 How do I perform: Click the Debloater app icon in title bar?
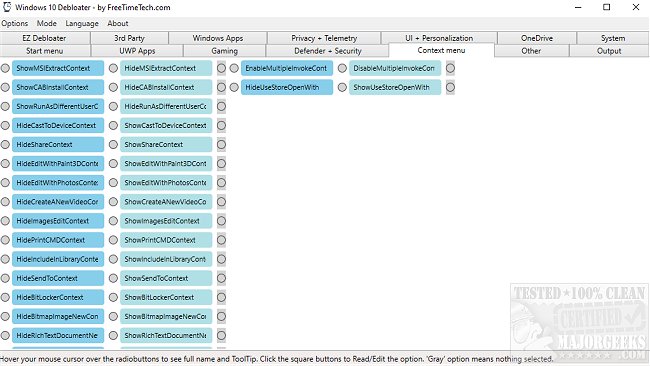(7, 7)
